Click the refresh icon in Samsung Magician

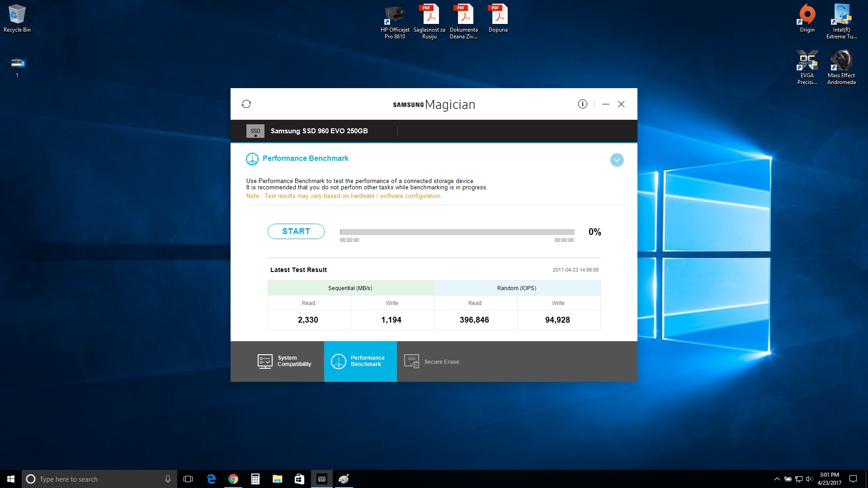click(x=246, y=104)
